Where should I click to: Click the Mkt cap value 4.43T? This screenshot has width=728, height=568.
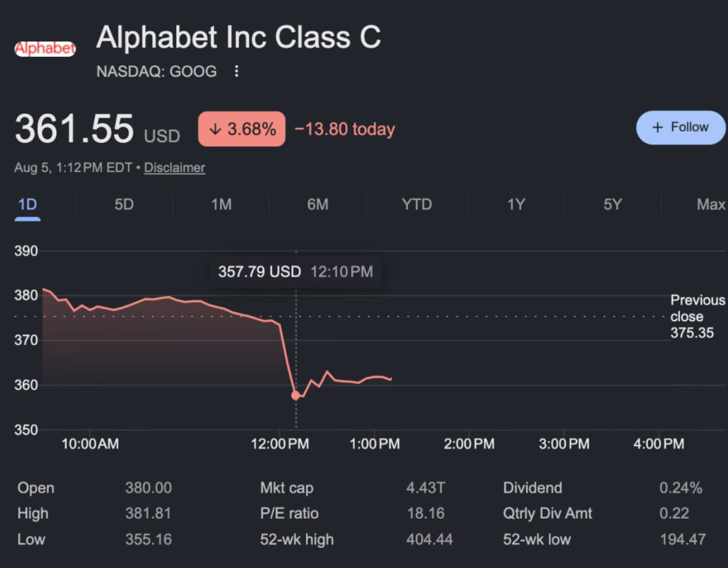point(426,488)
